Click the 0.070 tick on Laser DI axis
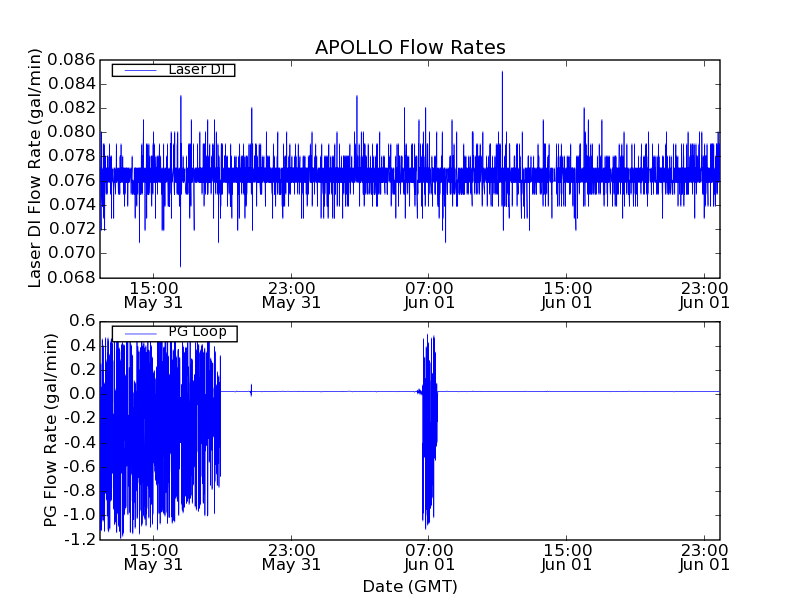This screenshot has width=800, height=600. click(x=71, y=253)
